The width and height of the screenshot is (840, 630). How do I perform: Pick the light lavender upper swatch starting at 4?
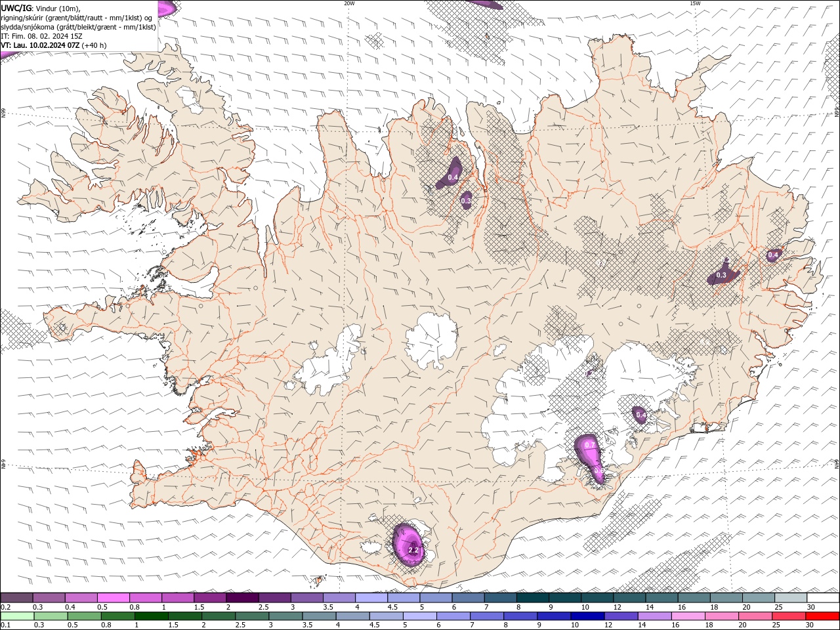click(x=371, y=598)
